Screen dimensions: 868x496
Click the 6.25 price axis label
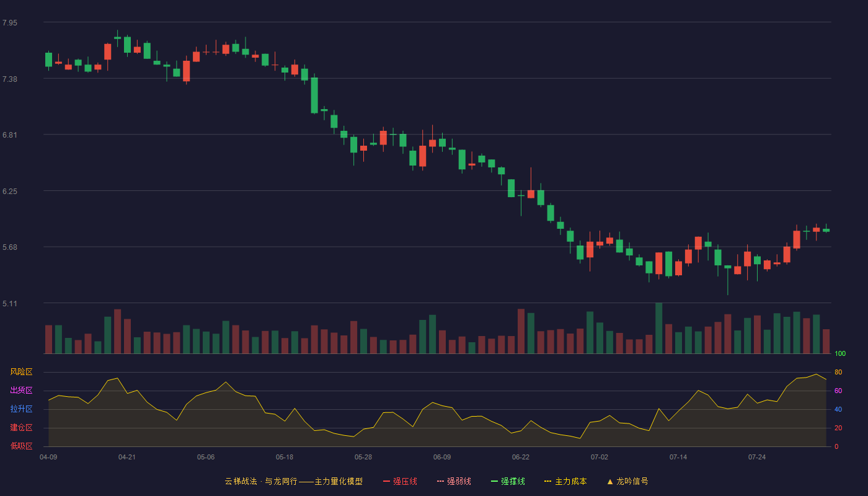(x=10, y=192)
